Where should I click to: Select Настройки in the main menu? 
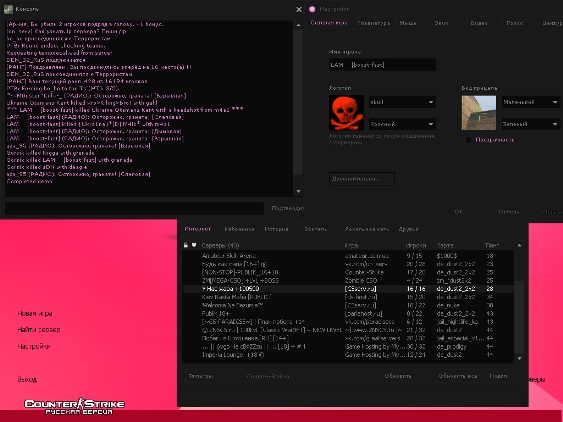click(x=34, y=346)
